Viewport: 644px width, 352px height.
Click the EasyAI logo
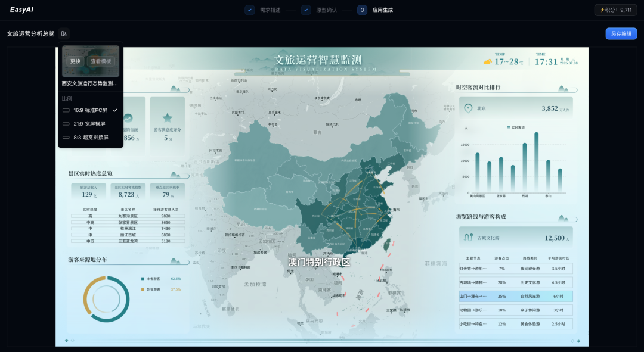pyautogui.click(x=21, y=10)
